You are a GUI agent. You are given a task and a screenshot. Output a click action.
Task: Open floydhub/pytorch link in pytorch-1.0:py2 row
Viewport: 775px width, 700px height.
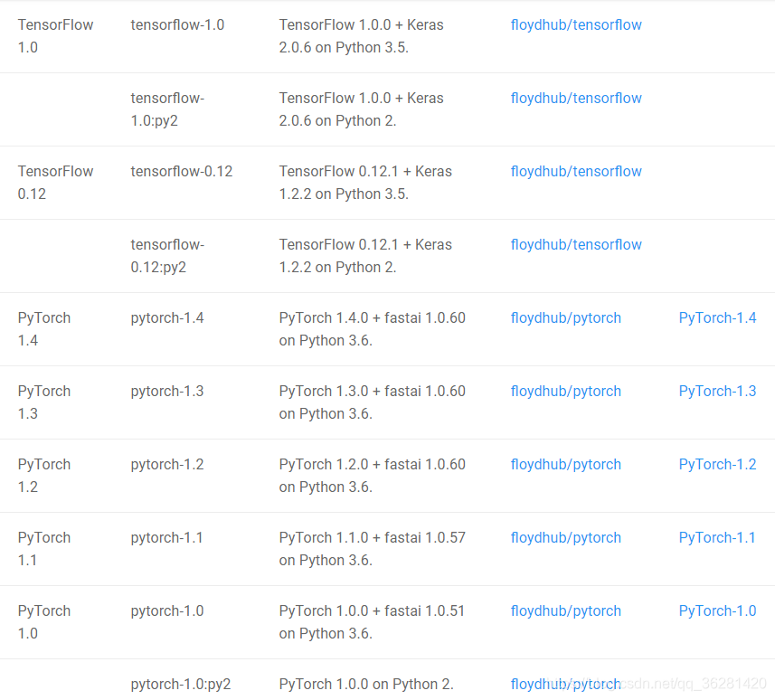point(565,684)
